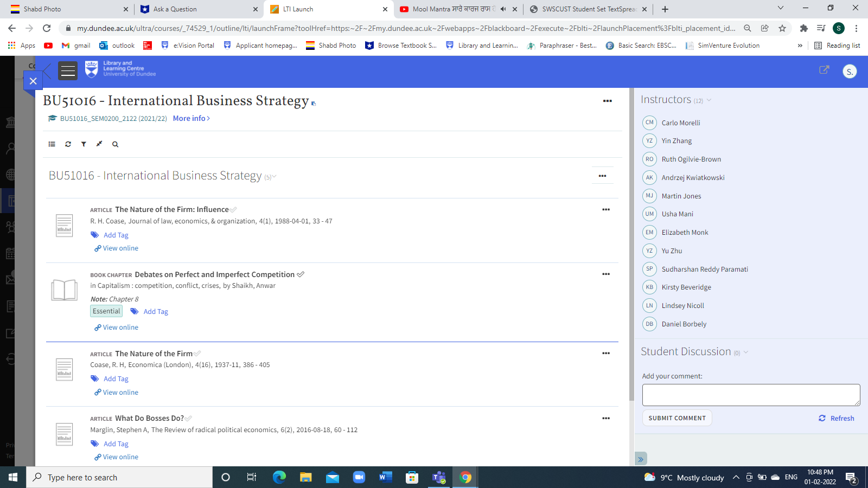View online the Economica 1937 article

[x=117, y=393]
